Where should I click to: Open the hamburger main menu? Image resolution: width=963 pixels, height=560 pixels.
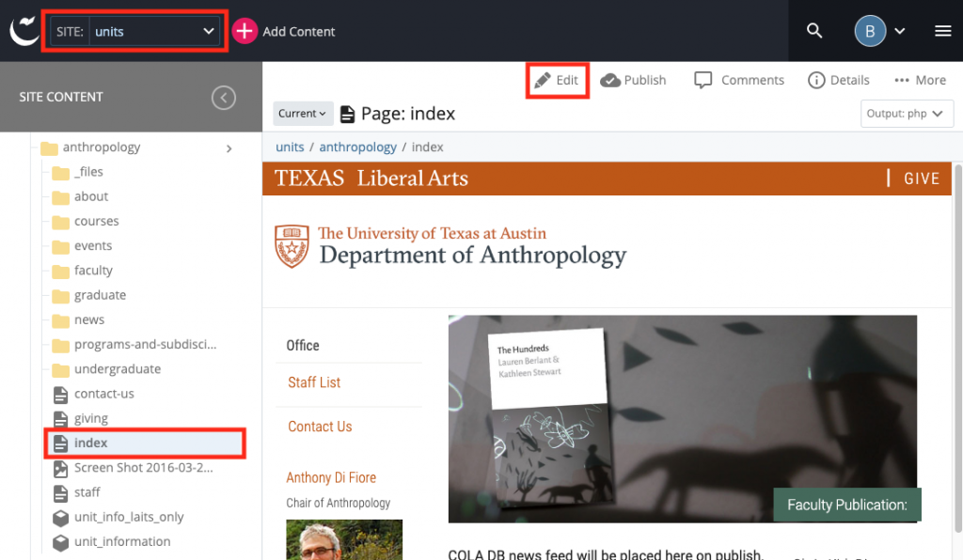pos(942,31)
